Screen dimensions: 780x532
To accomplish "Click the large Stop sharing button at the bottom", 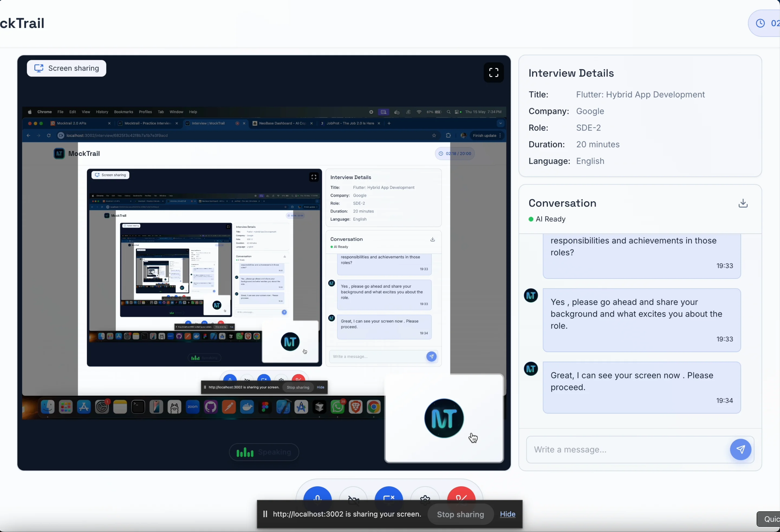I will point(460,514).
